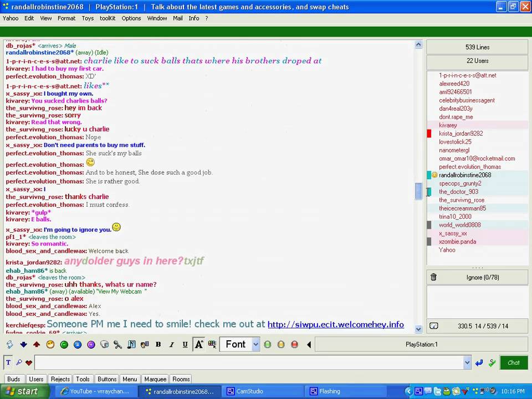The height and width of the screenshot is (399, 532).
Task: Click the gray speech bubble icon
Action: pyautogui.click(x=105, y=345)
